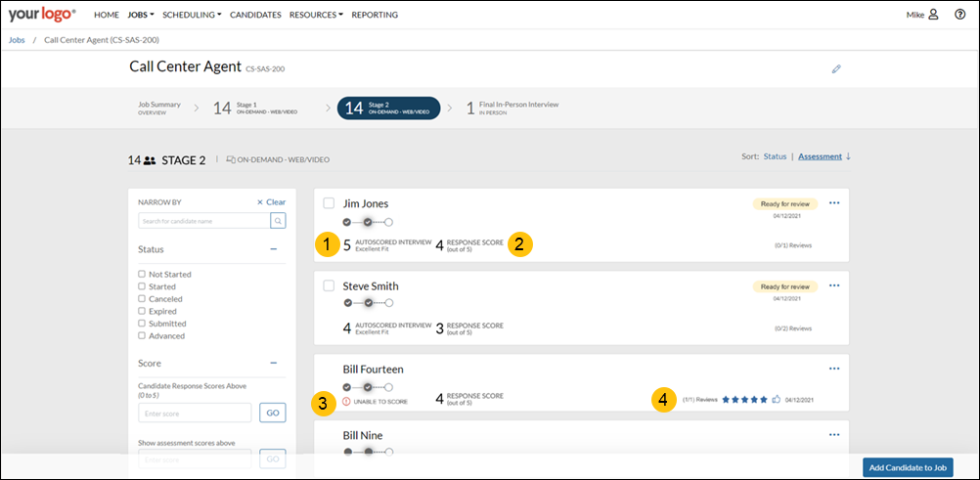Expand the Resources dropdown menu
Viewport: 980px width, 480px height.
tap(316, 15)
